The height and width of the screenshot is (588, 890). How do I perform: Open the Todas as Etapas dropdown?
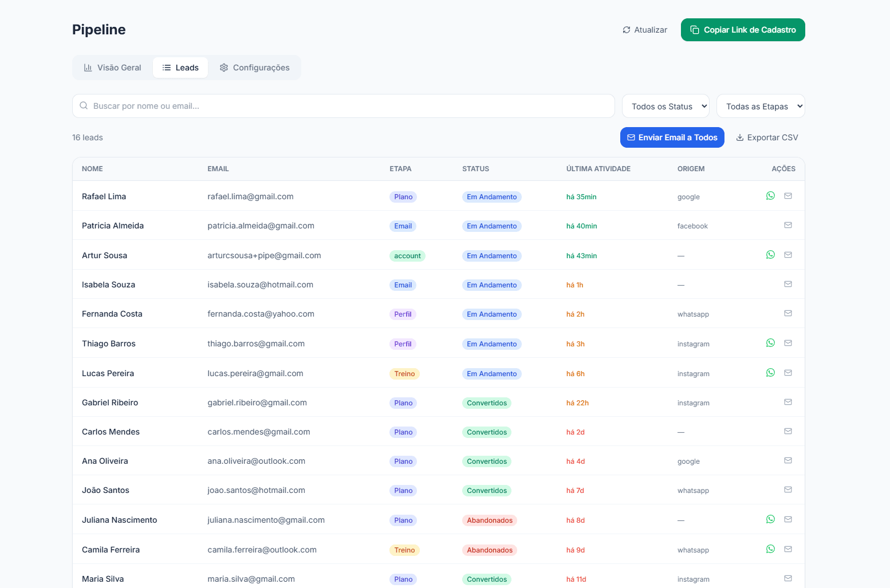click(x=761, y=106)
